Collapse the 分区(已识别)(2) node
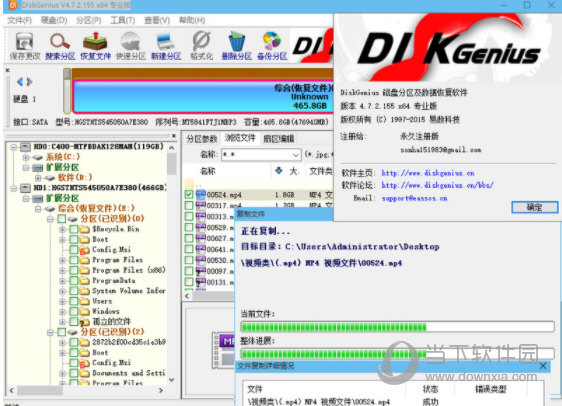 pyautogui.click(x=50, y=332)
